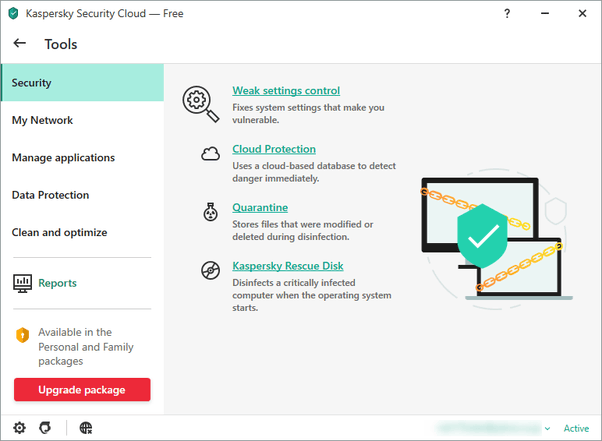Open the support headset icon at bottom
The image size is (602, 441).
tap(45, 428)
